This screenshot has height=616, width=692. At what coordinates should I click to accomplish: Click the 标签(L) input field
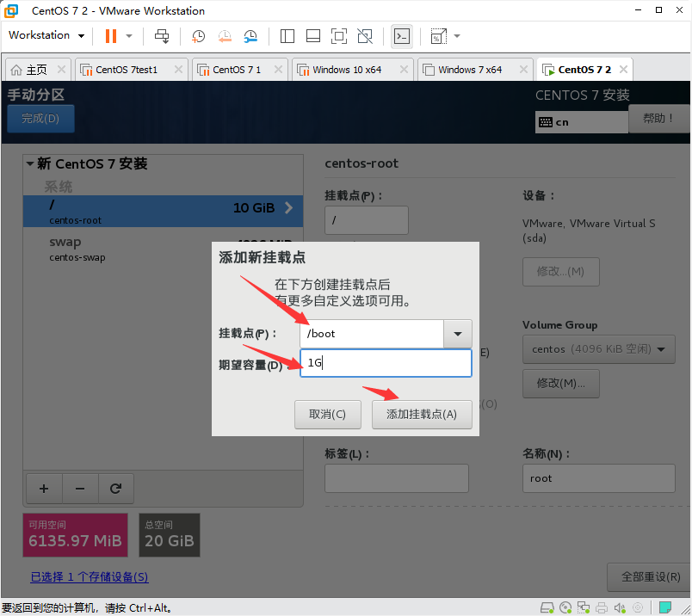[x=396, y=477]
